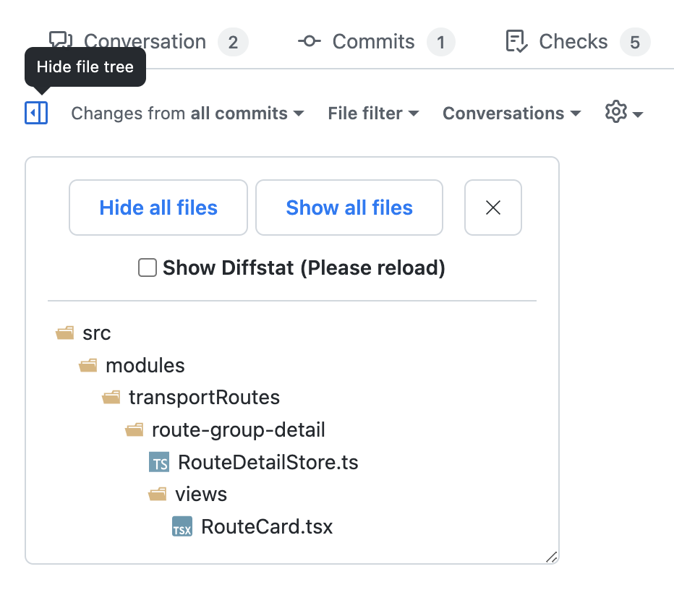Click the Hide all files button
The width and height of the screenshot is (674, 616).
tap(158, 208)
